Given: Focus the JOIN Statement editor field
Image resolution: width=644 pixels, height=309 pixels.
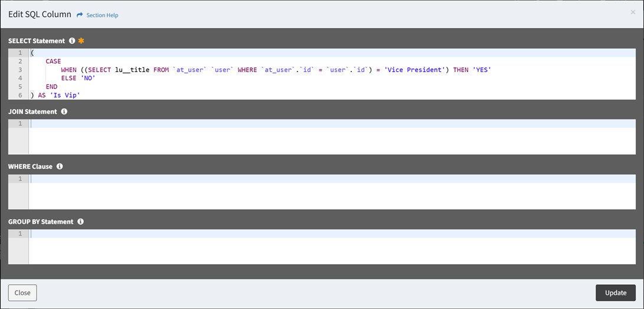Looking at the screenshot, I should (x=332, y=137).
